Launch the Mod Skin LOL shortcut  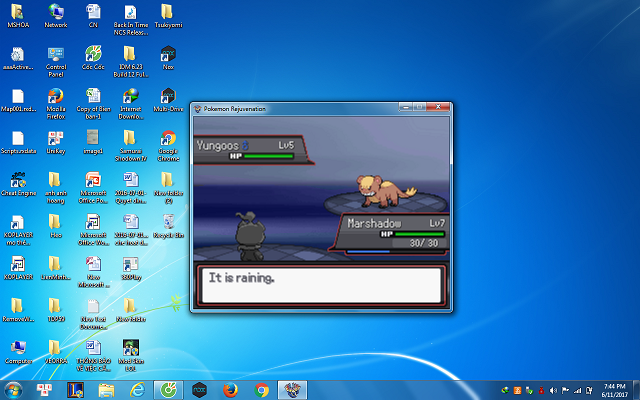click(131, 356)
